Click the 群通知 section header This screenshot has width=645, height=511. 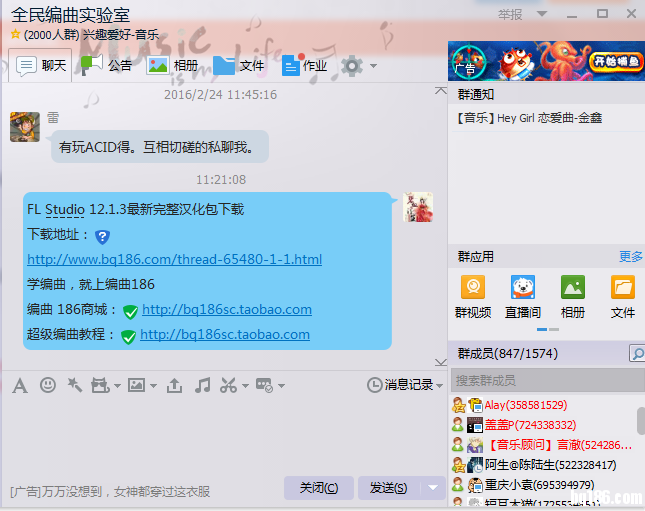[x=476, y=95]
